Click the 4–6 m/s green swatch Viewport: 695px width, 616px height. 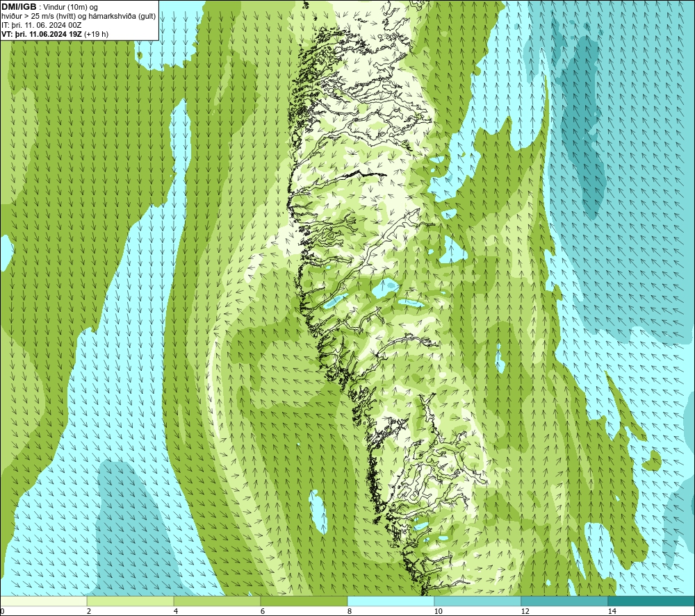point(217,601)
